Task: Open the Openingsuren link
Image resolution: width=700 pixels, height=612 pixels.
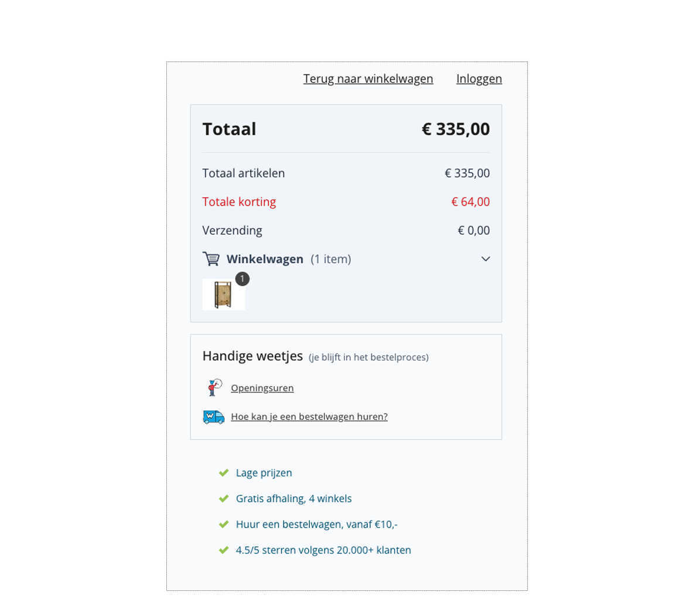Action: click(262, 388)
